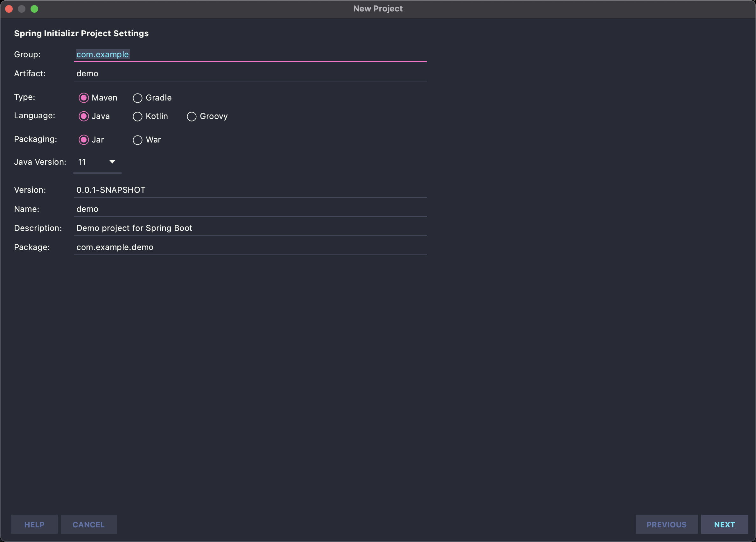Click the Group input field
Screen dimensions: 756x542
250,54
